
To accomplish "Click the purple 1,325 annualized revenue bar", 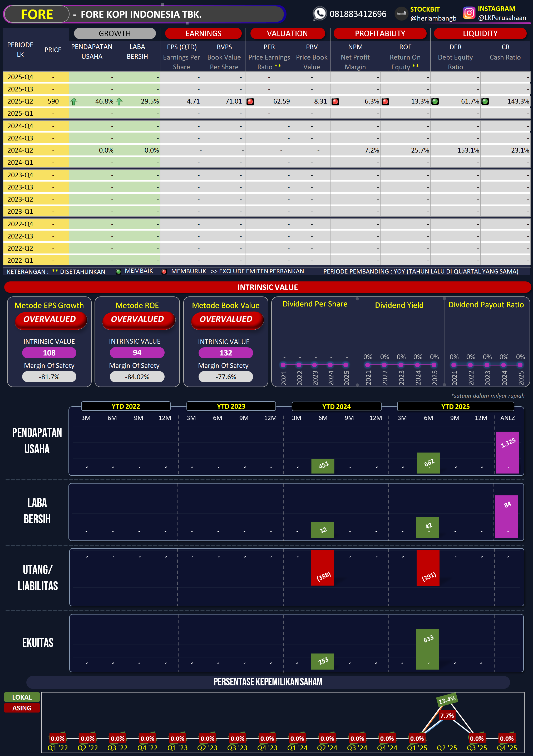I will [x=507, y=452].
